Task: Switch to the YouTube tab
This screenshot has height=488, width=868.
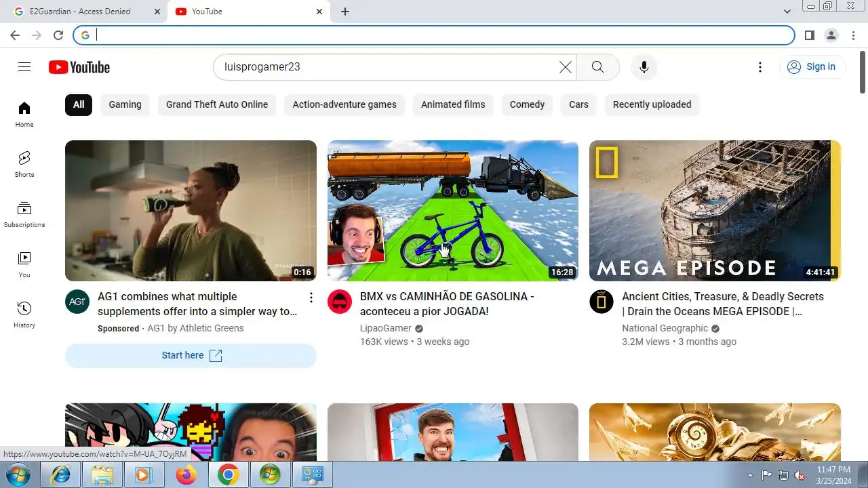Action: pos(248,12)
